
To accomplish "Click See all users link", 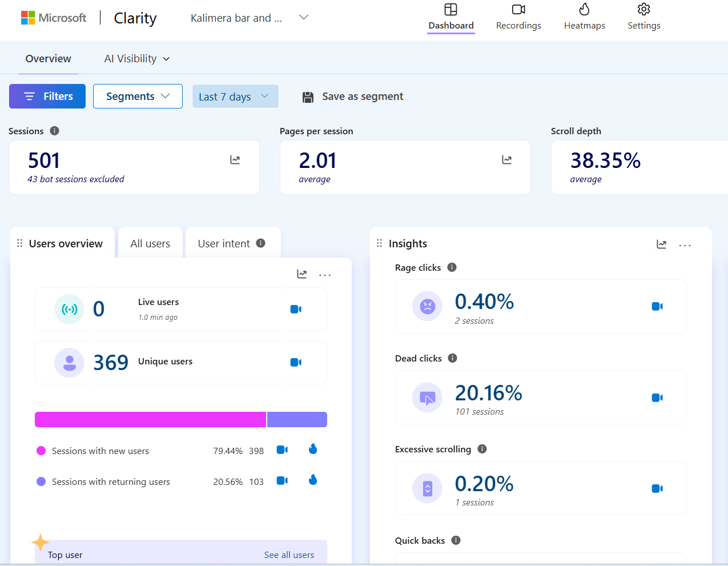I will (289, 555).
